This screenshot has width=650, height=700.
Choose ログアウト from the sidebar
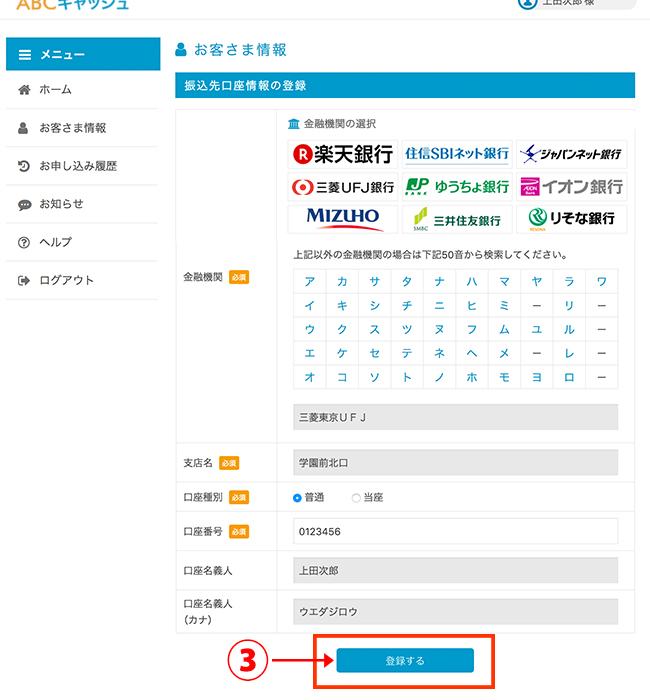(x=82, y=281)
